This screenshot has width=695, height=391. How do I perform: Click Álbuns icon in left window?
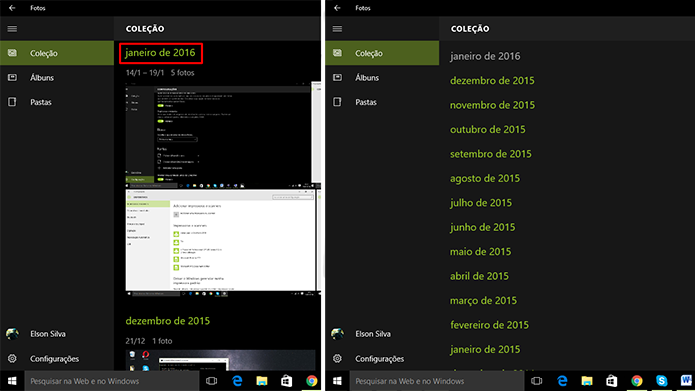coord(12,78)
